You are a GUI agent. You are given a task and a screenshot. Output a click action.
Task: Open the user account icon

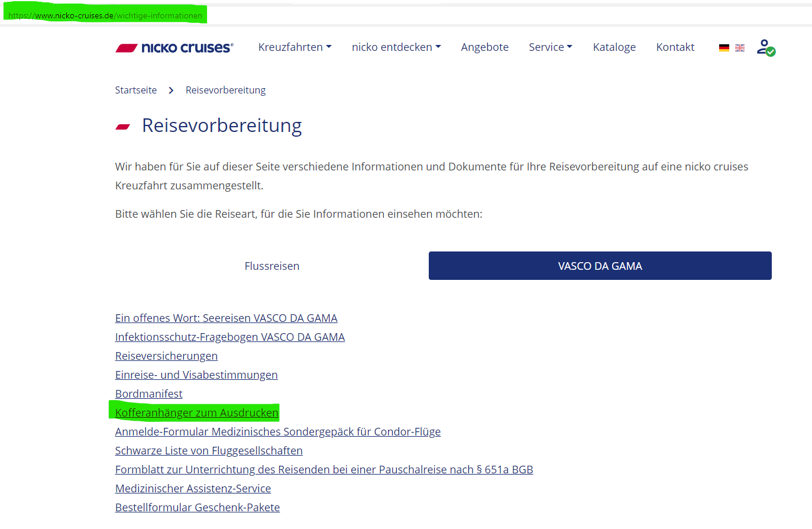765,47
